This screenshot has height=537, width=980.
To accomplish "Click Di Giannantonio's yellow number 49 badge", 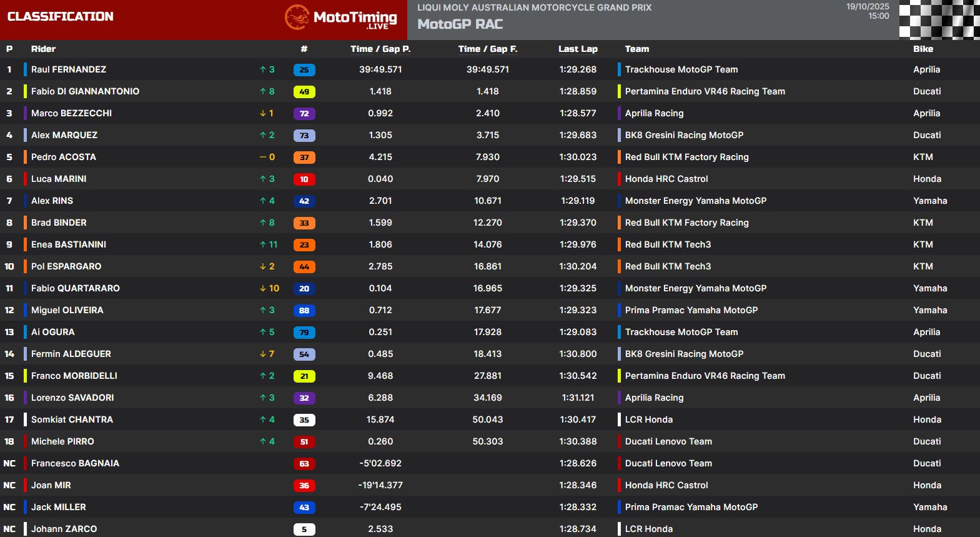I will coord(304,92).
